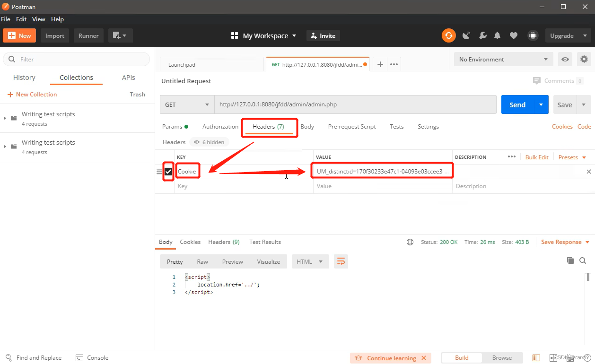
Task: Select the Pretty response view
Action: (x=175, y=262)
